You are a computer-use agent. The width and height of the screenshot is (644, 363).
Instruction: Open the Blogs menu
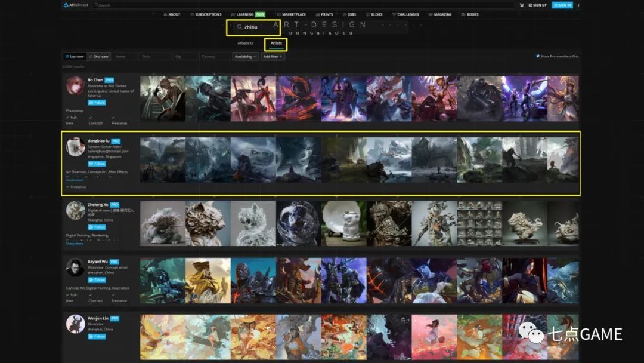click(x=374, y=14)
